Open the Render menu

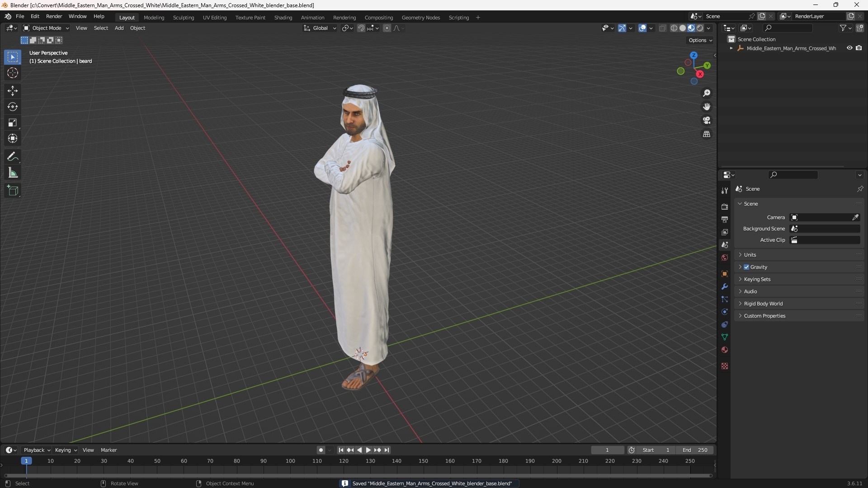pos(54,16)
